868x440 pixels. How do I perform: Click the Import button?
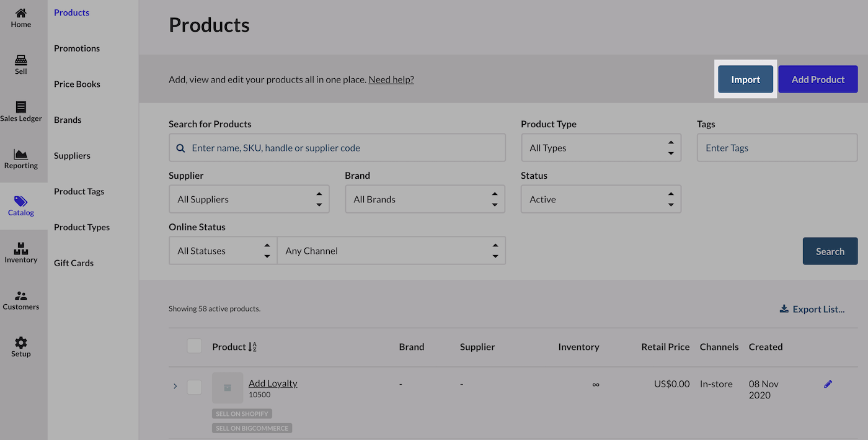pyautogui.click(x=745, y=79)
